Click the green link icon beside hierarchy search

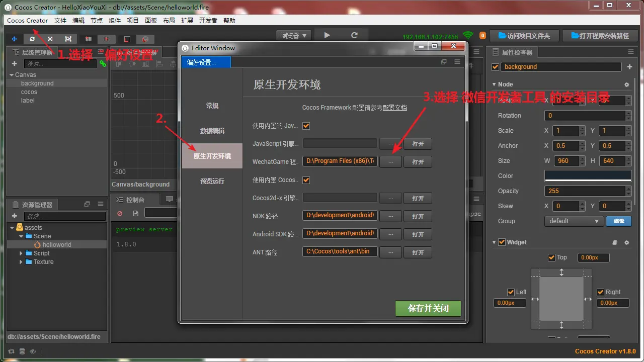coord(103,64)
